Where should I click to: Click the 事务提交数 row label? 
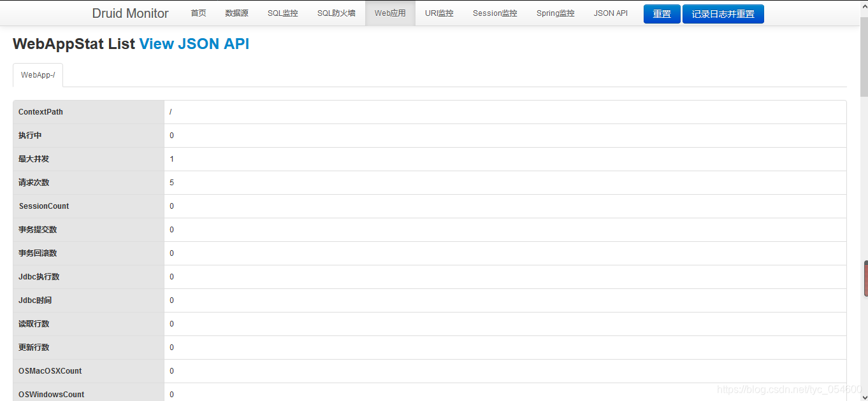coord(38,230)
